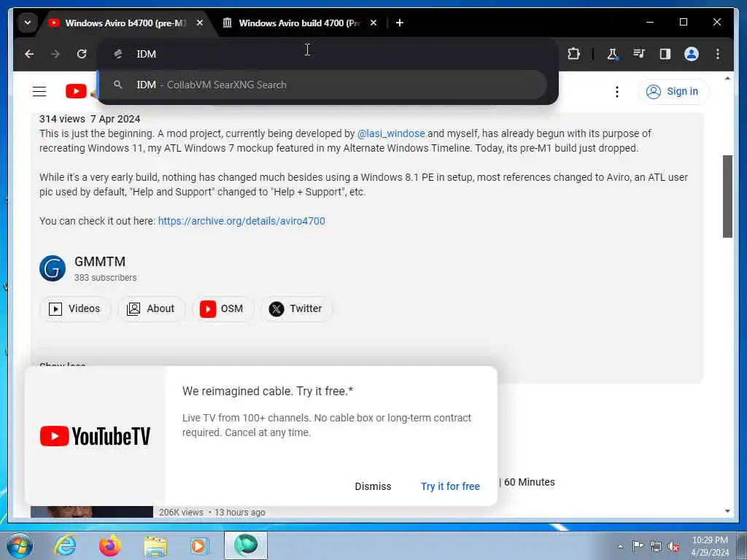The width and height of the screenshot is (747, 560).
Task: Open the GMMTM channel avatar
Action: click(x=53, y=268)
